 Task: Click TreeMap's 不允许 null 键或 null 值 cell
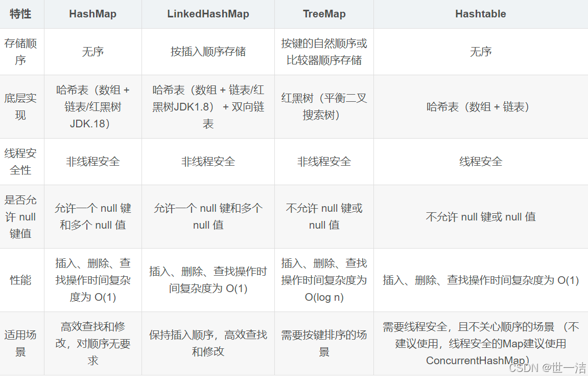tap(324, 216)
